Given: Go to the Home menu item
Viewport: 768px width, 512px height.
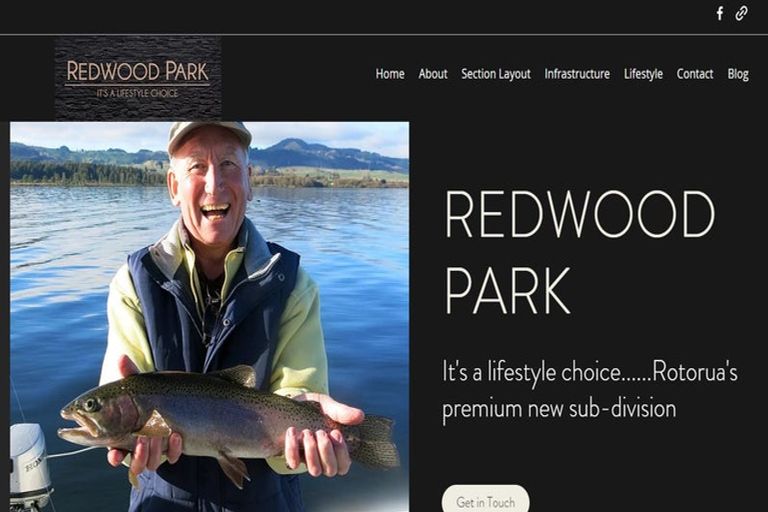Looking at the screenshot, I should (390, 74).
